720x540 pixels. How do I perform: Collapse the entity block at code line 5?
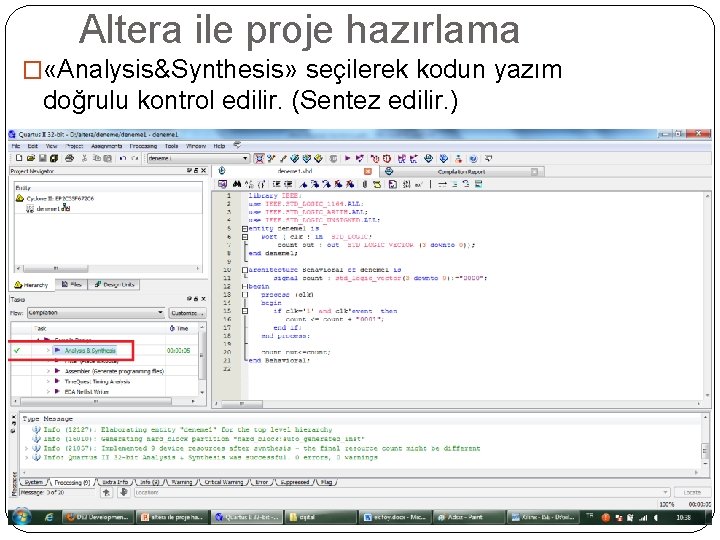[245, 228]
